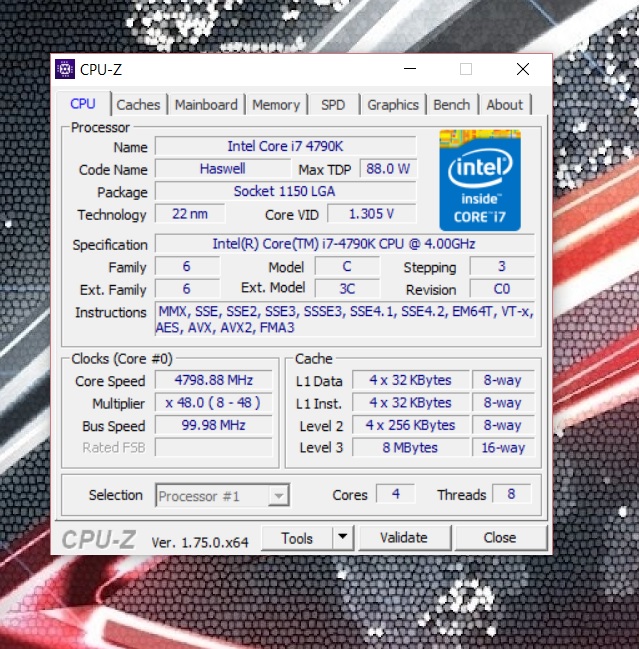This screenshot has width=639, height=649.
Task: Click the Tools button
Action: tap(297, 538)
